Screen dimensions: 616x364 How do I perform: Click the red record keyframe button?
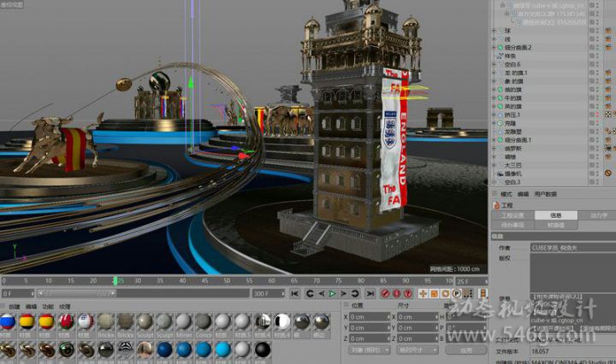pyautogui.click(x=385, y=294)
